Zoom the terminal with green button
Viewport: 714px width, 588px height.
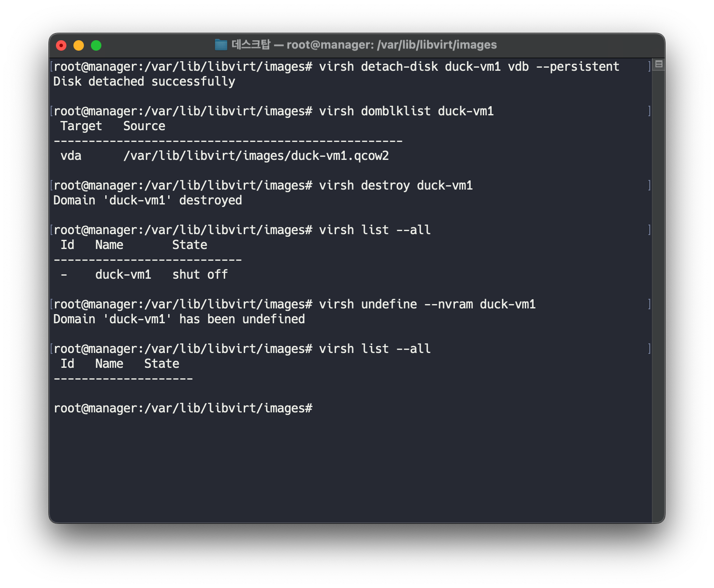coord(96,45)
